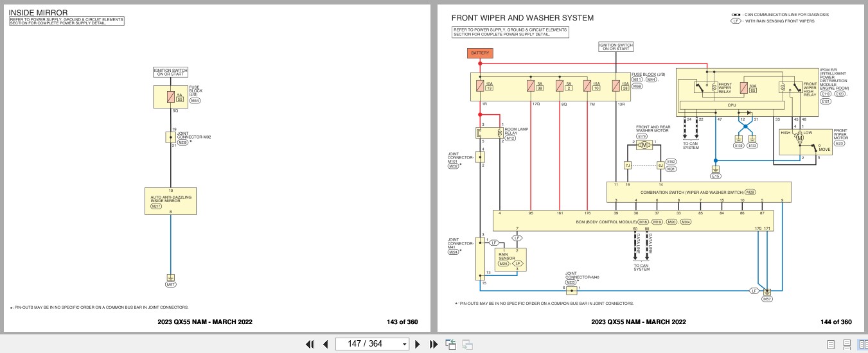Click TO CAN SYSTEM label under BCM

tap(641, 267)
